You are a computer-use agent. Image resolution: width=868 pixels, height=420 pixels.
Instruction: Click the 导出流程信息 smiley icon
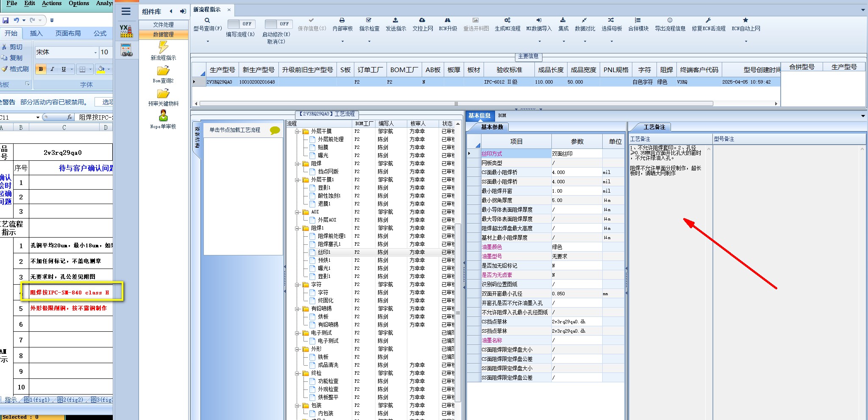pyautogui.click(x=670, y=20)
